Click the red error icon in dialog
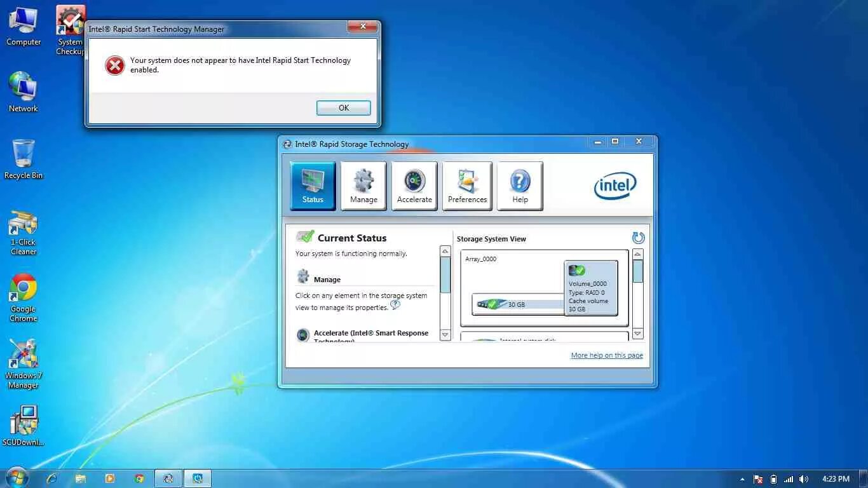Viewport: 868px width, 488px height. [x=115, y=65]
